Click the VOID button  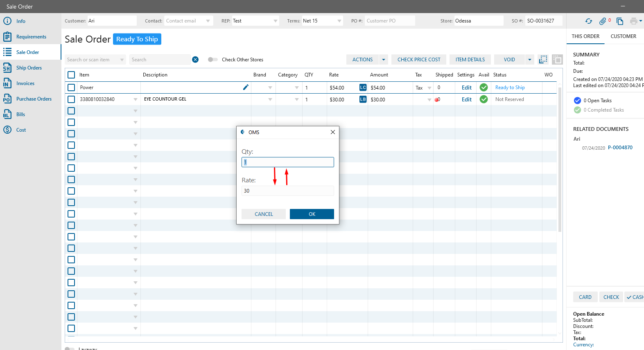pos(509,60)
